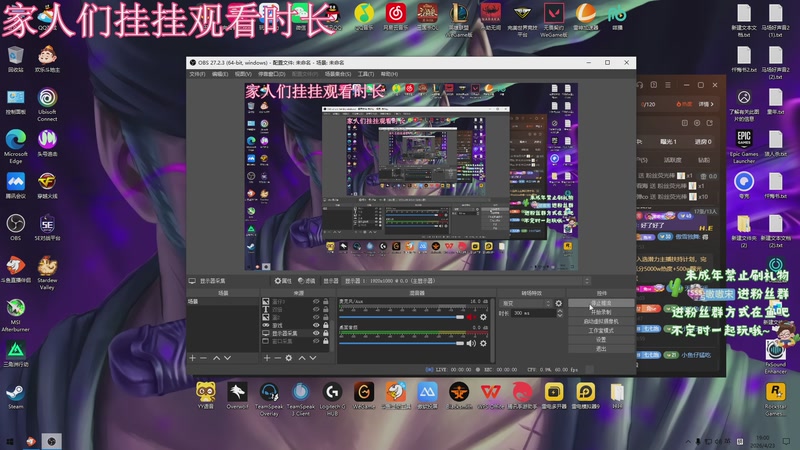The width and height of the screenshot is (800, 450).
Task: Toggle lock on the game capture source
Action: click(326, 325)
